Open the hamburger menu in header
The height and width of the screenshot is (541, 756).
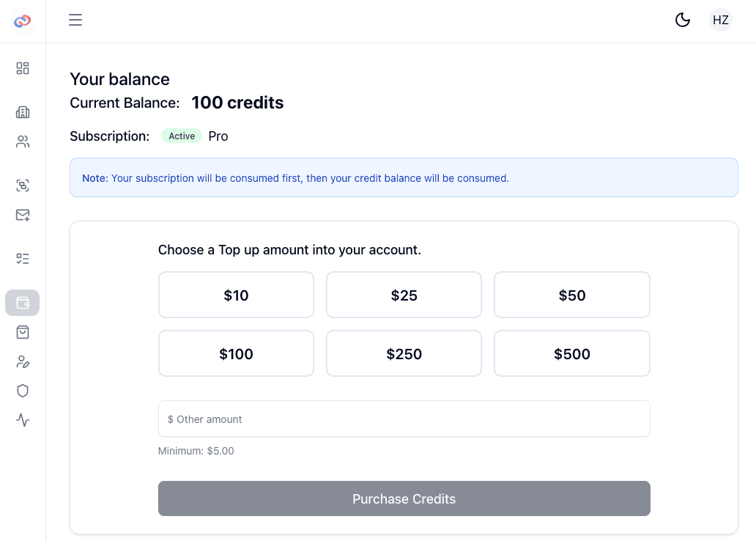point(75,21)
